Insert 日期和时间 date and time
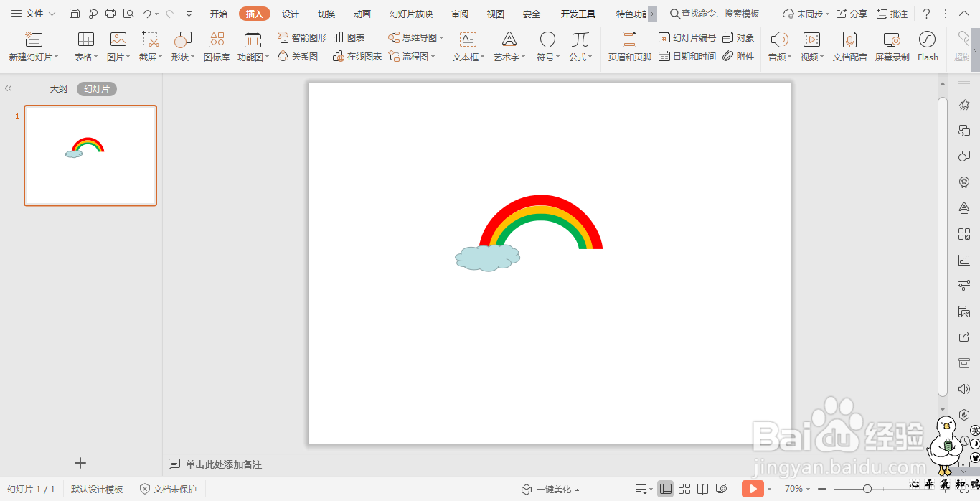 (x=687, y=56)
